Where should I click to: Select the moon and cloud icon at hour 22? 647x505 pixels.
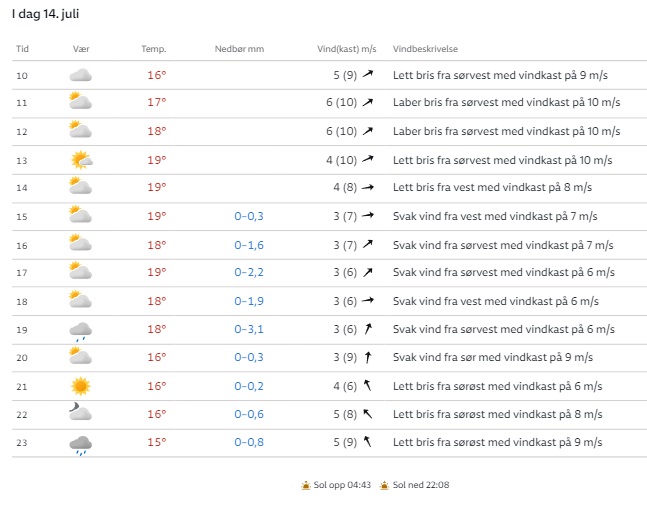point(81,414)
